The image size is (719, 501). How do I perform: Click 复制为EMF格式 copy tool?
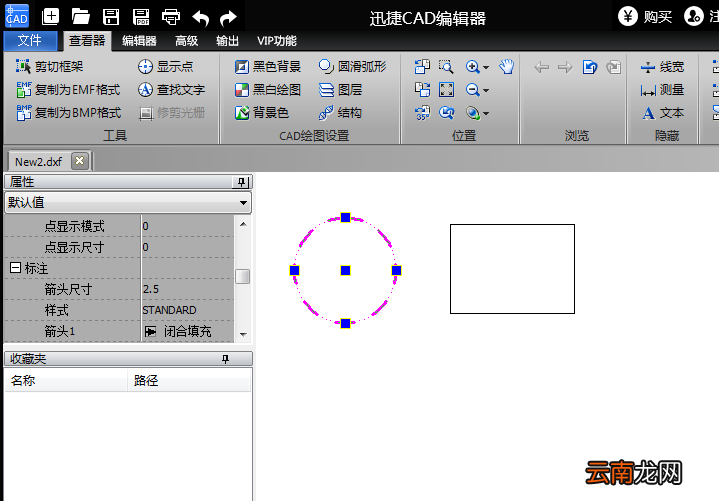coord(68,89)
